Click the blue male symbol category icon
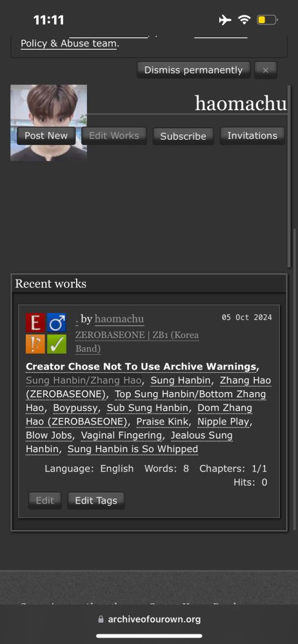 coord(56,323)
